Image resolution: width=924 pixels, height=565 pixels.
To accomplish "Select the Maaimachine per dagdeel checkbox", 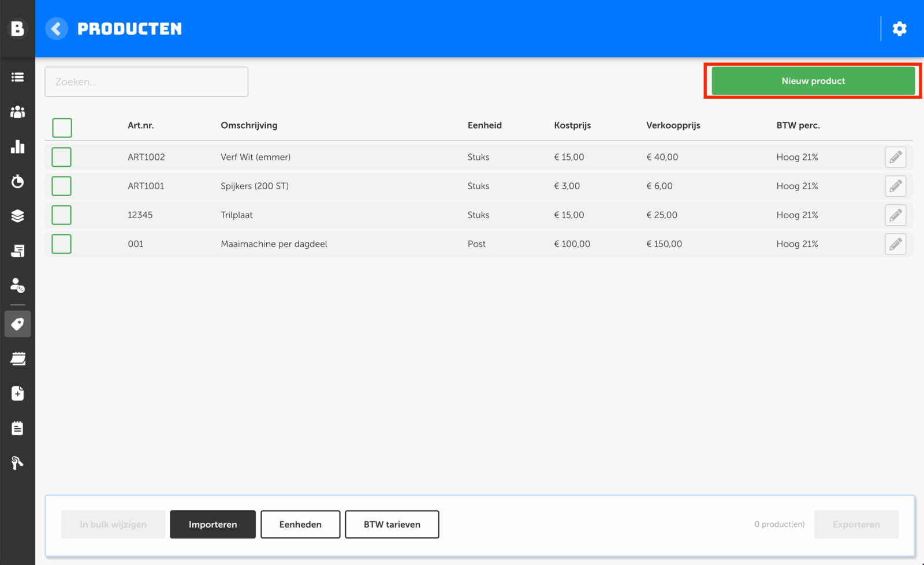I will tap(62, 244).
